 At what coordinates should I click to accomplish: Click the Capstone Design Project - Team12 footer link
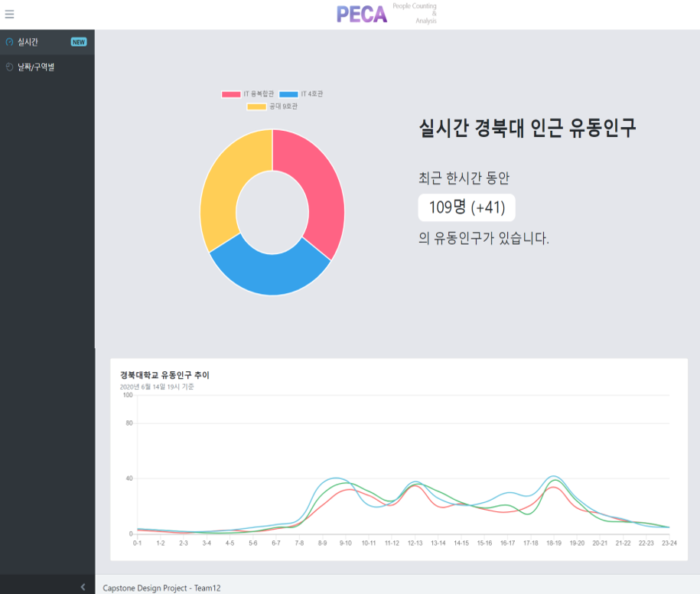(163, 588)
